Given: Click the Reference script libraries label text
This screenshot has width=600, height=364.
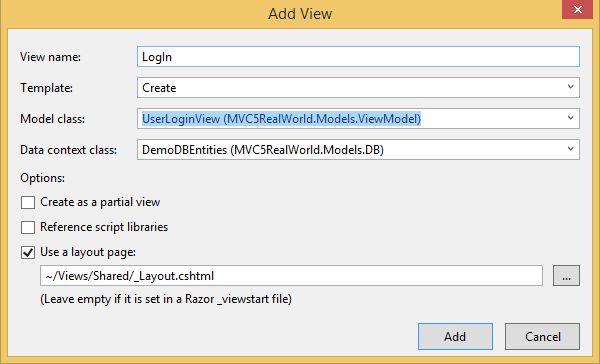Looking at the screenshot, I should pos(104,227).
